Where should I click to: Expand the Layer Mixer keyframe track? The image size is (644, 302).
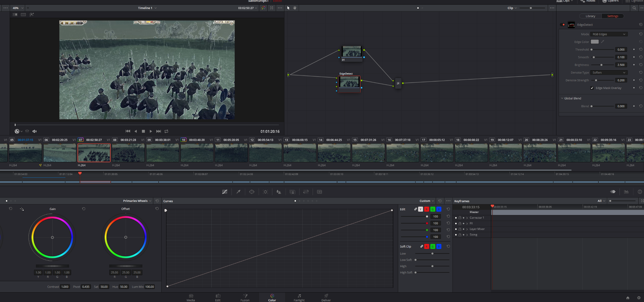coord(467,229)
